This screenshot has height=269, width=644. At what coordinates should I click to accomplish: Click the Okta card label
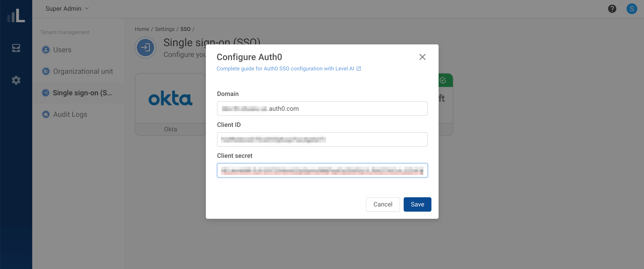coord(171,129)
